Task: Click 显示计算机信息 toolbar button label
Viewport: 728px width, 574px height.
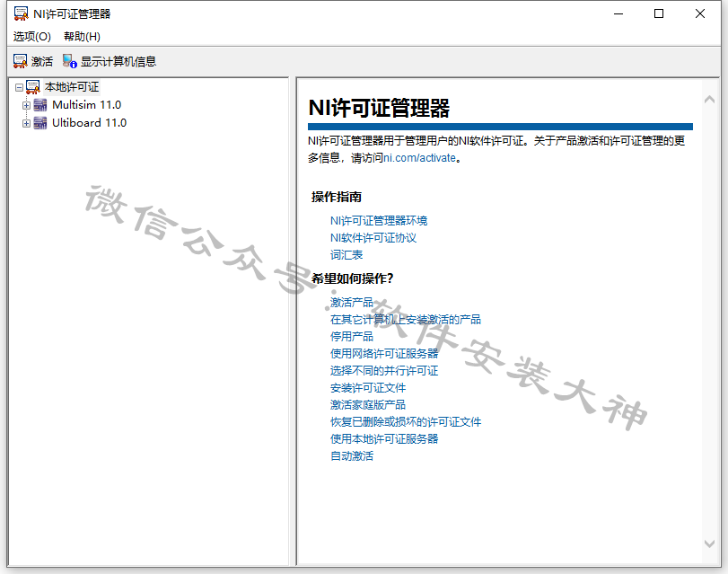Action: [x=118, y=61]
